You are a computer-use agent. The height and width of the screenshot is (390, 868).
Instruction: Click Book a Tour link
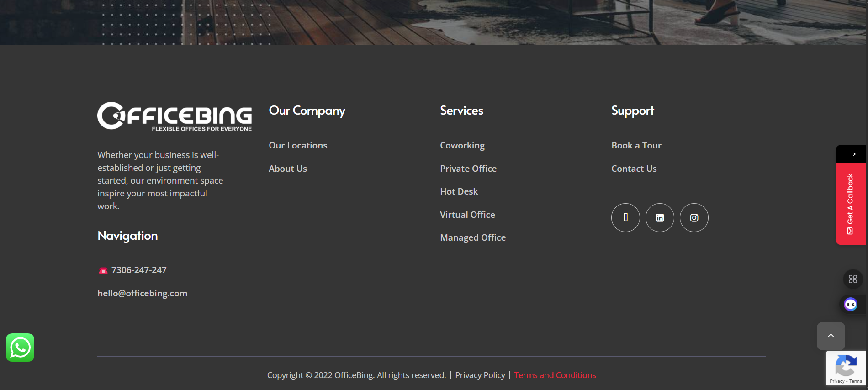point(636,145)
